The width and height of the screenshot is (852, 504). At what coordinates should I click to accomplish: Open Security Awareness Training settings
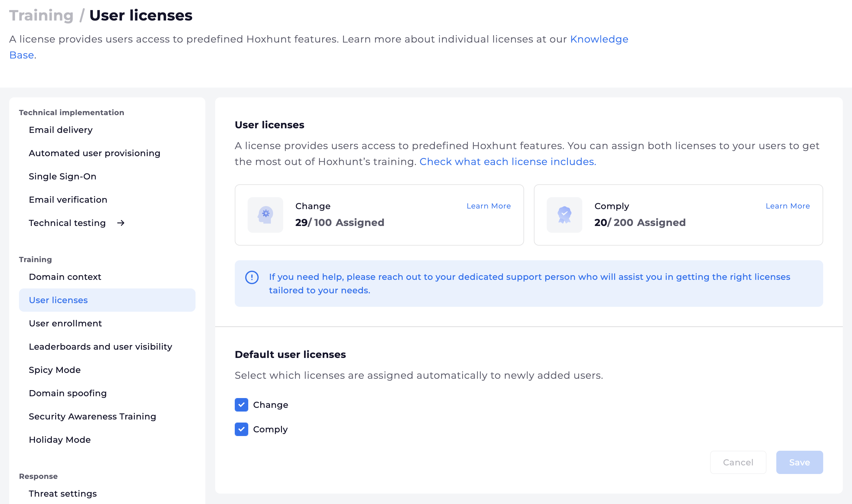107,416
